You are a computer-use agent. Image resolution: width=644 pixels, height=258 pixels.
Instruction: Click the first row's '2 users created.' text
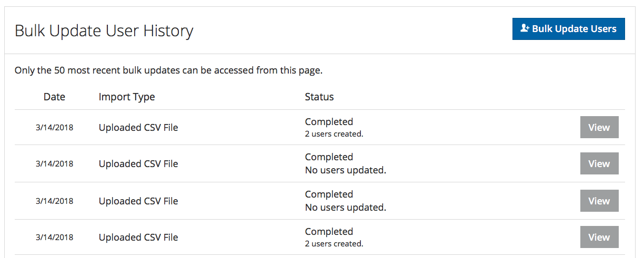[x=334, y=134]
